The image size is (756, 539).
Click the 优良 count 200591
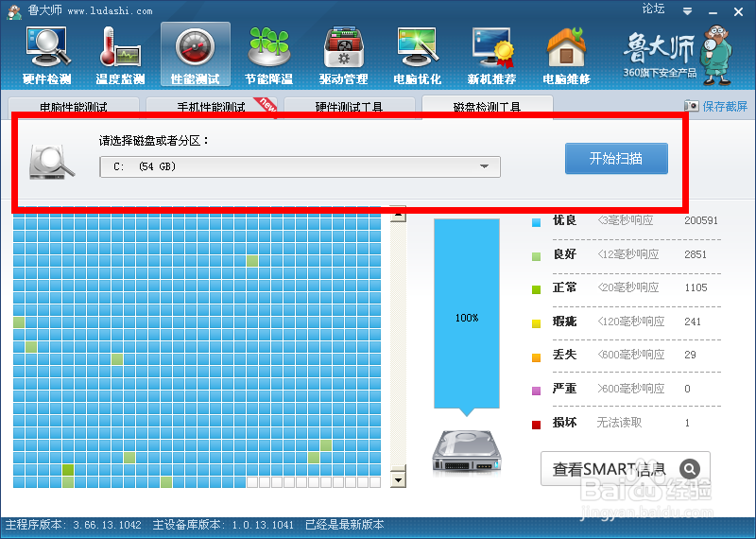(701, 220)
